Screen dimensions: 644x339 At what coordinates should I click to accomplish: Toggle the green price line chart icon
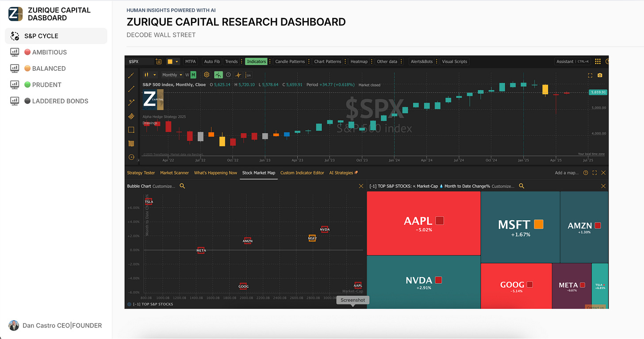click(x=218, y=75)
